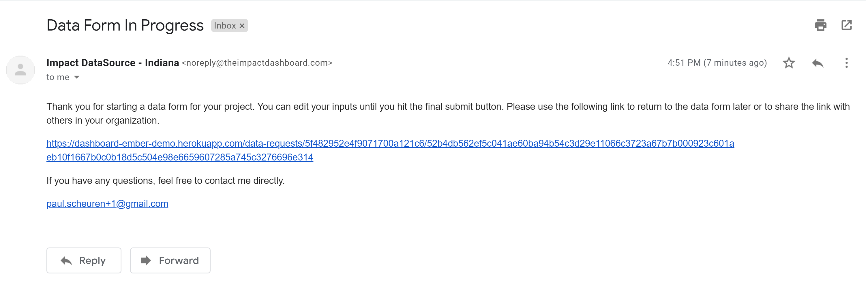Click the noreply@theimpactdashboard.com sender address
Viewport: 868px width, 291px height.
pos(257,63)
